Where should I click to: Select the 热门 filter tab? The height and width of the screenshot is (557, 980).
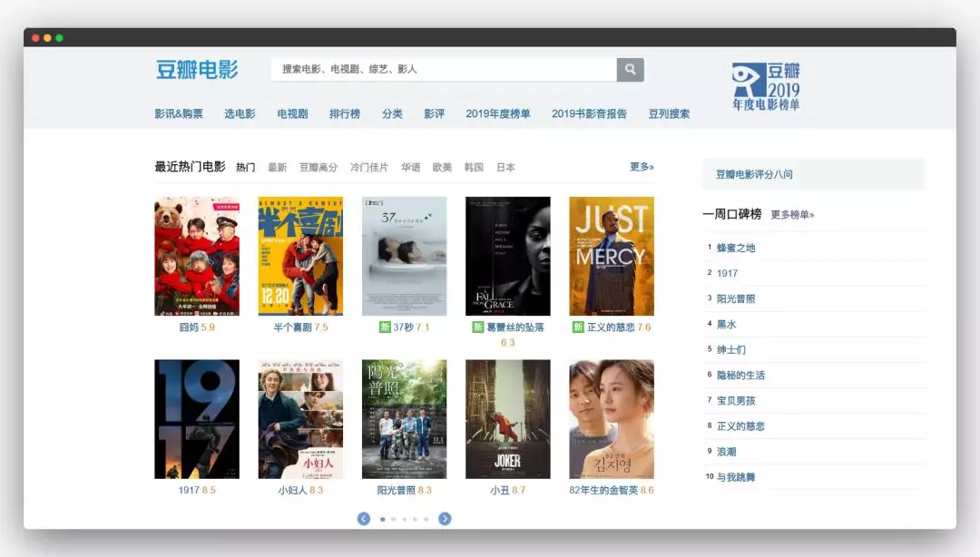(x=246, y=168)
